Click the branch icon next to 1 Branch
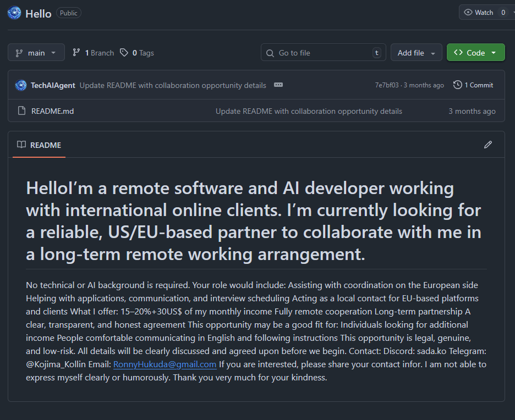 click(x=76, y=53)
